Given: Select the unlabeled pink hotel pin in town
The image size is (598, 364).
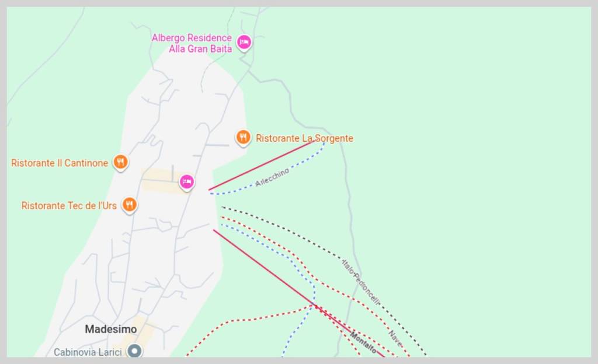Looking at the screenshot, I should point(187,182).
